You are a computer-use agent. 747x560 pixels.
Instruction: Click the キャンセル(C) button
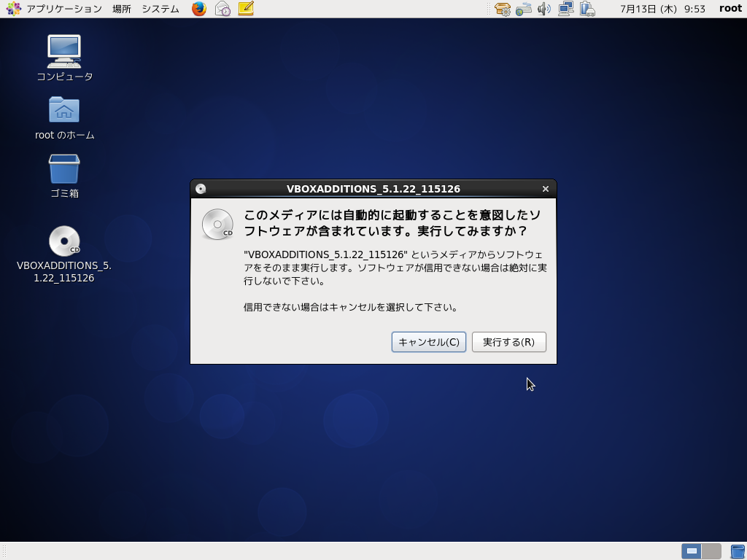429,342
